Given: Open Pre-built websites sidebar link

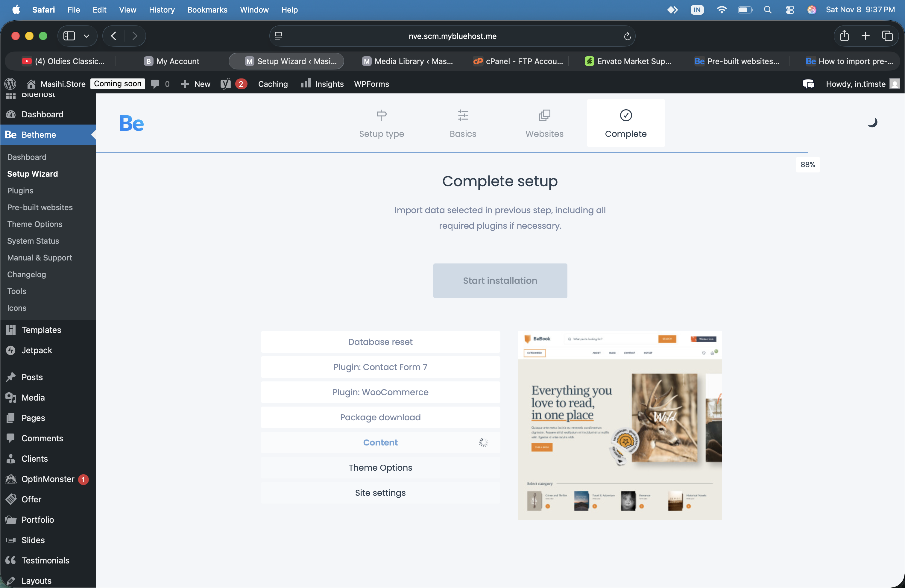Looking at the screenshot, I should pyautogui.click(x=40, y=207).
